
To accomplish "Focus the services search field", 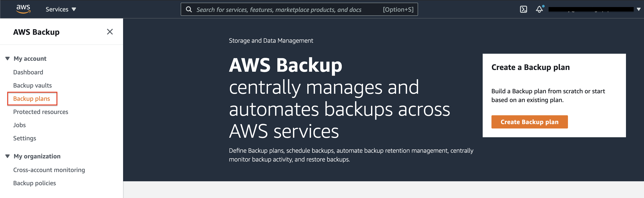I will (299, 9).
